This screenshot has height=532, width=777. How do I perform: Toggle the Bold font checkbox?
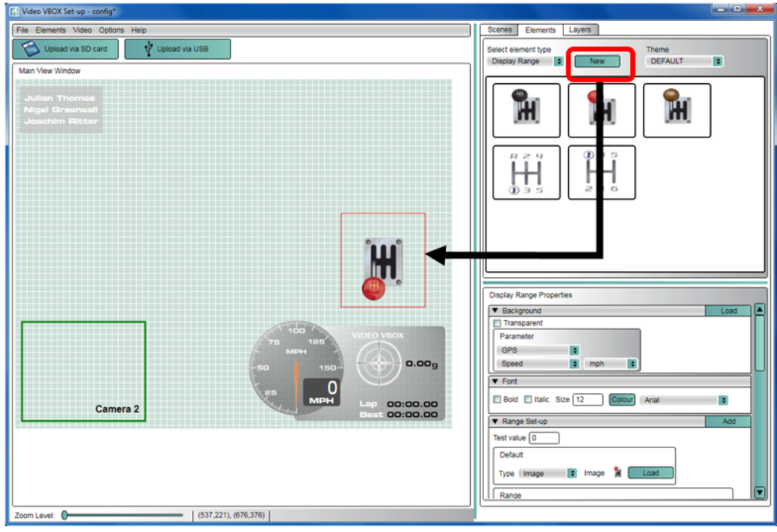point(497,400)
